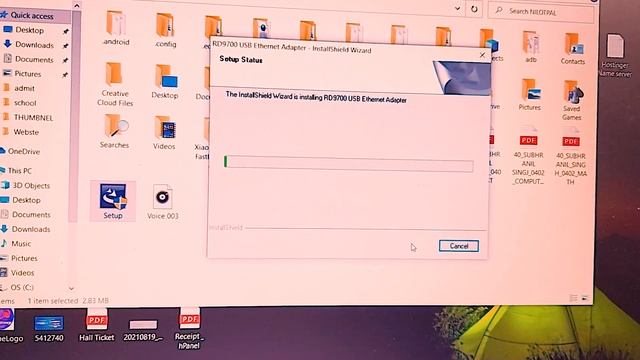This screenshot has width=640, height=360.
Task: Click the Search NILOTPAL box
Action: click(541, 12)
